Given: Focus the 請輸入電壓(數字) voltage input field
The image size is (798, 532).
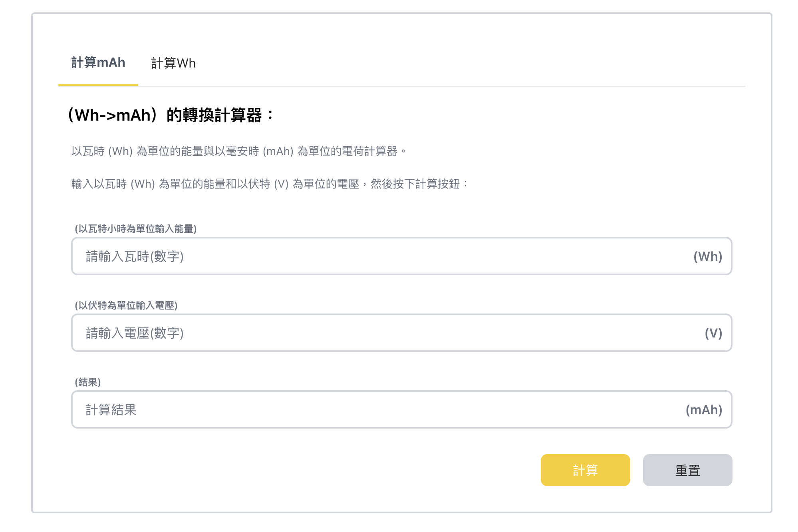Looking at the screenshot, I should coord(359,333).
